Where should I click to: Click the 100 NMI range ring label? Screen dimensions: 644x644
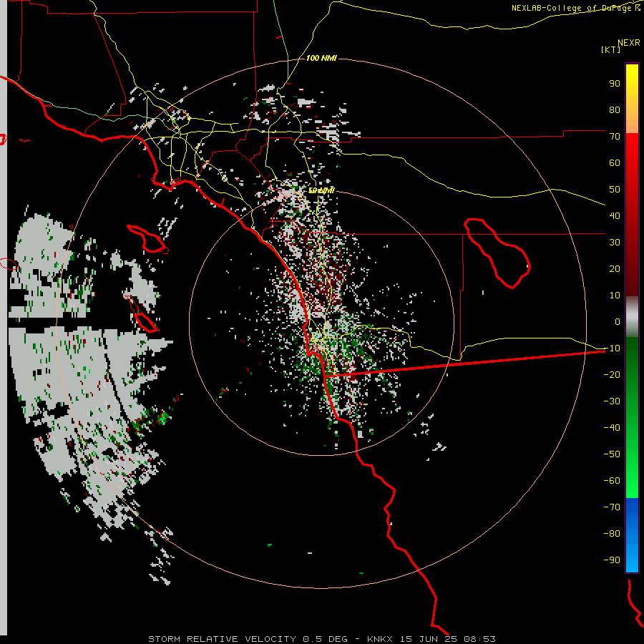click(321, 59)
